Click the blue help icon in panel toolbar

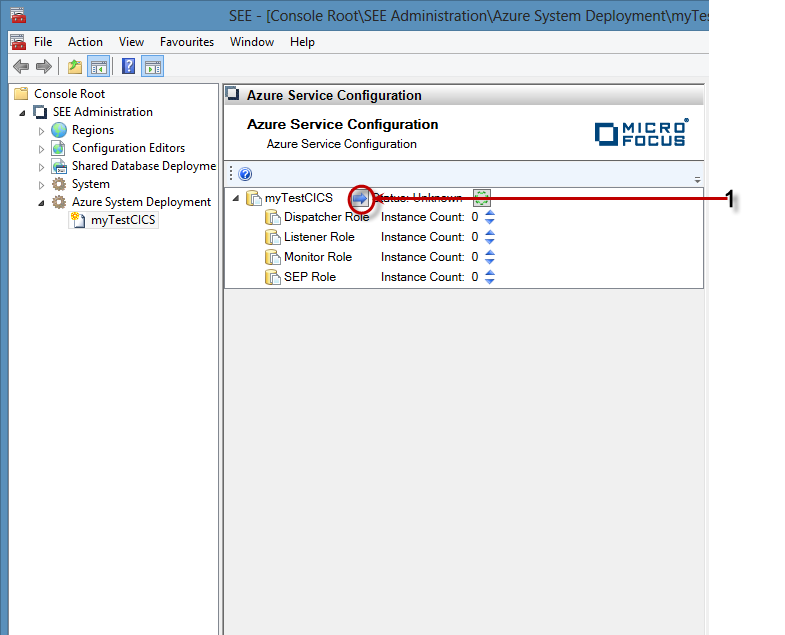click(x=245, y=174)
